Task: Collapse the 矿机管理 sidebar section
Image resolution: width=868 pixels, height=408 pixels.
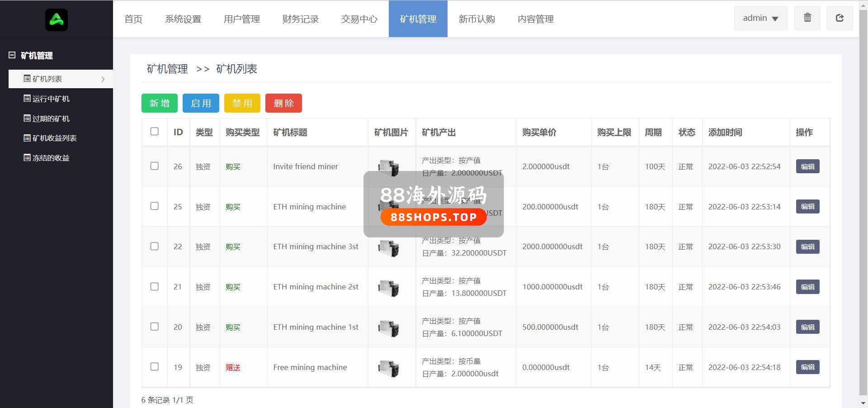Action: [x=12, y=55]
